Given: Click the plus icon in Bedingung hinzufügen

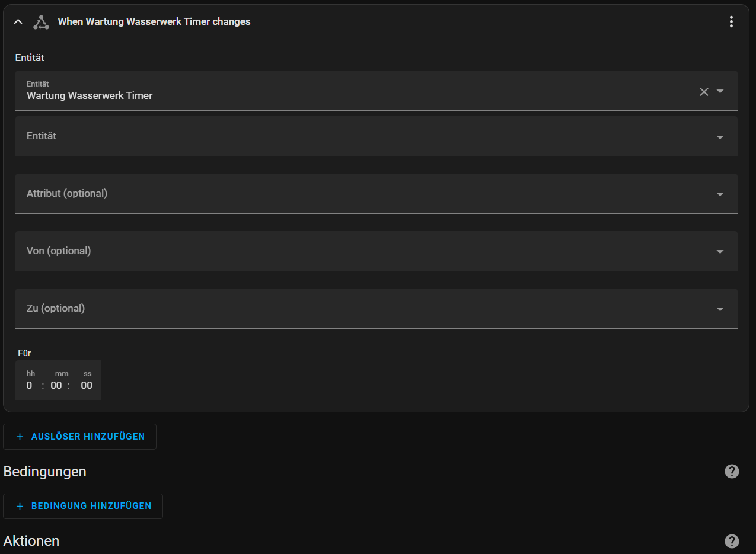Looking at the screenshot, I should [20, 506].
